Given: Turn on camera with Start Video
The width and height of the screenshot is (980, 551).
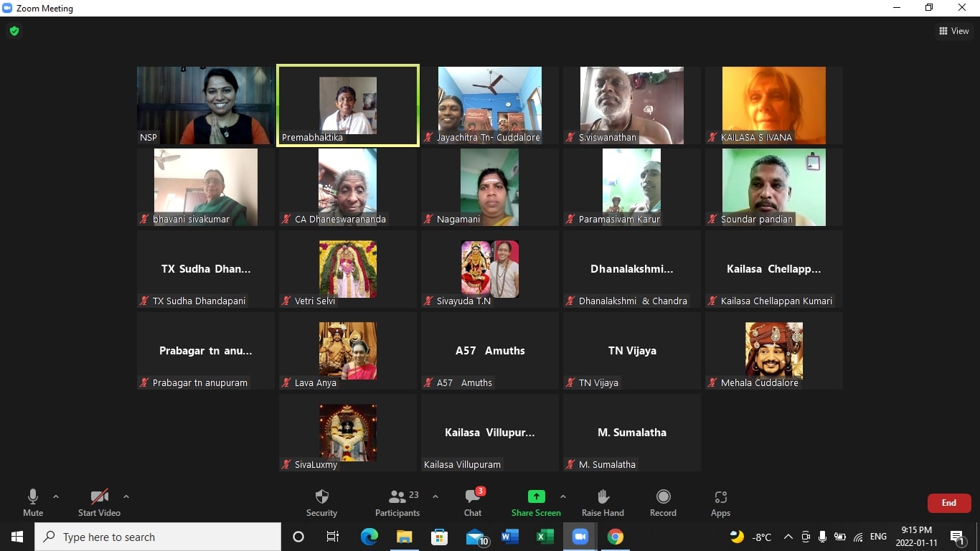Looking at the screenshot, I should coord(99,502).
